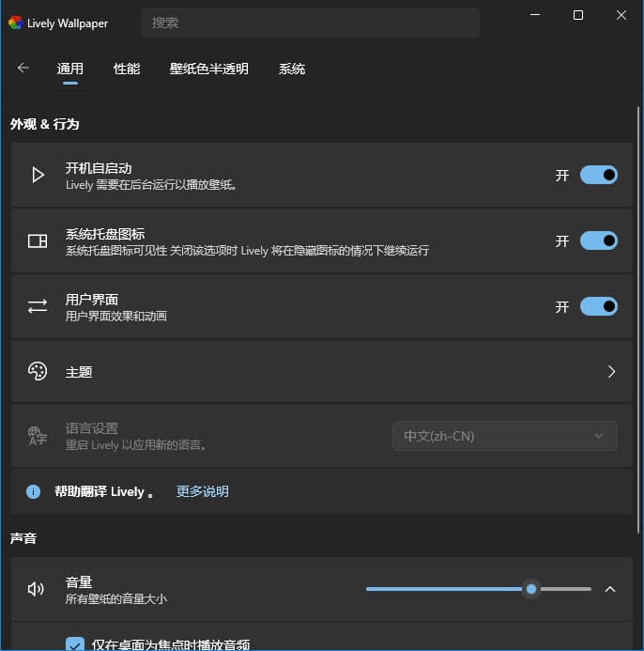Click the blue info icon beside 帮助翻译 Lively
The height and width of the screenshot is (651, 644).
pyautogui.click(x=33, y=491)
